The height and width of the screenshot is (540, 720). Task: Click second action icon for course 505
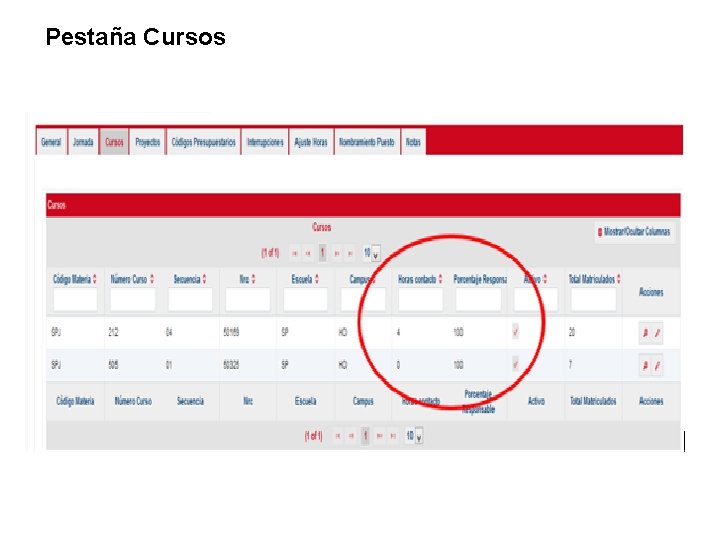coord(657,366)
